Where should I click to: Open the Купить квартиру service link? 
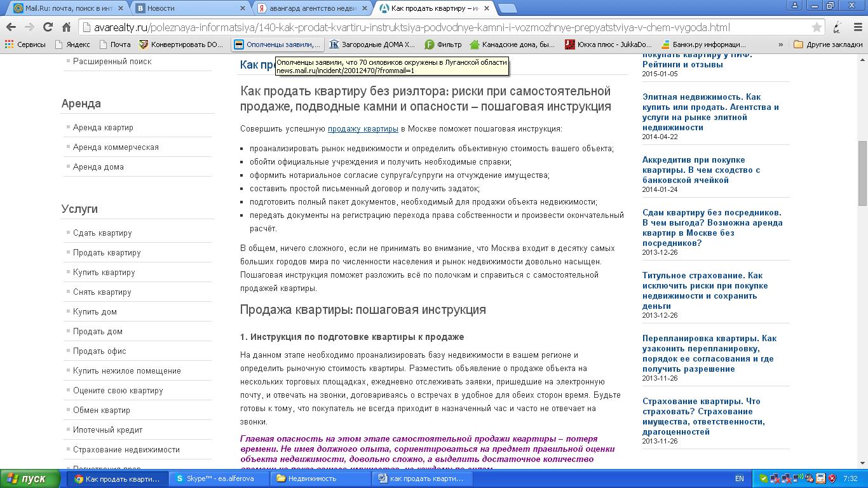click(x=104, y=272)
